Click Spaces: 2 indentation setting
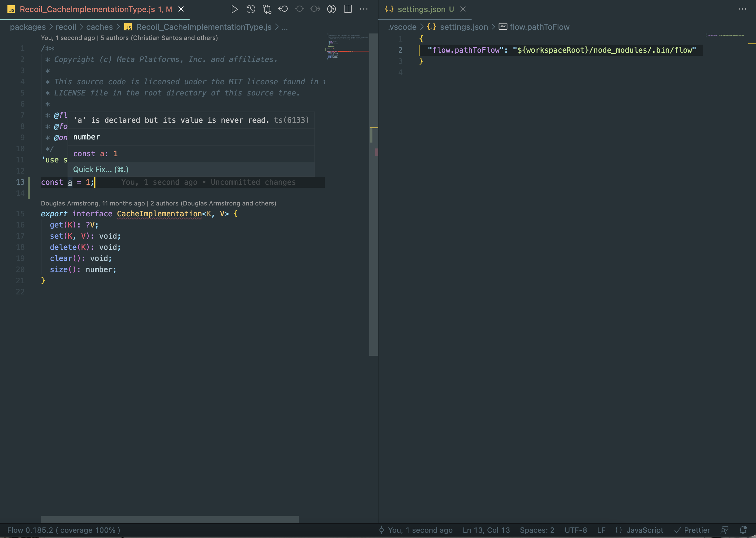Screen dimensions: 756x538 tap(537, 530)
